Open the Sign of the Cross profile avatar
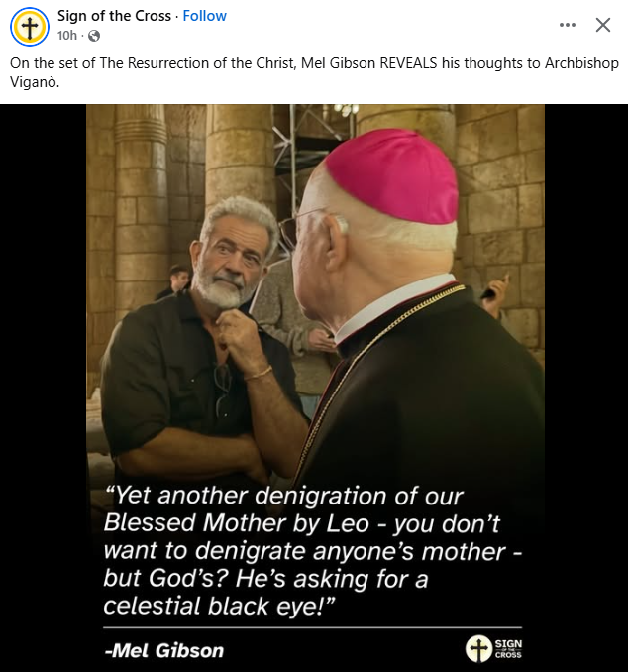This screenshot has height=672, width=628. click(x=30, y=26)
